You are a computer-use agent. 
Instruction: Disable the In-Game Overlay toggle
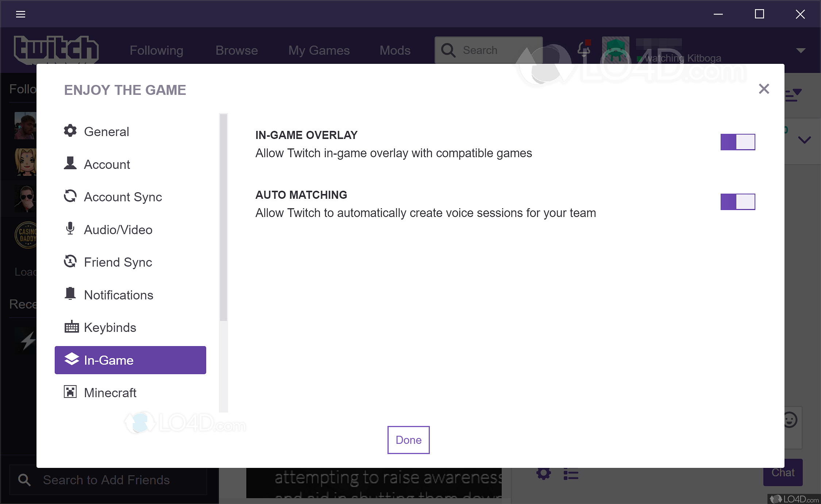tap(737, 142)
